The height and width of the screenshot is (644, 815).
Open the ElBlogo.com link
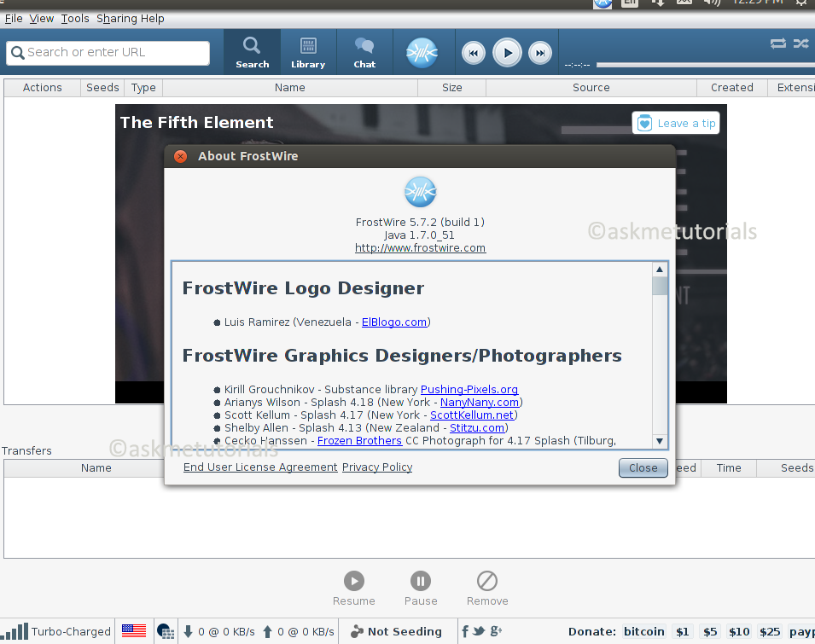394,322
